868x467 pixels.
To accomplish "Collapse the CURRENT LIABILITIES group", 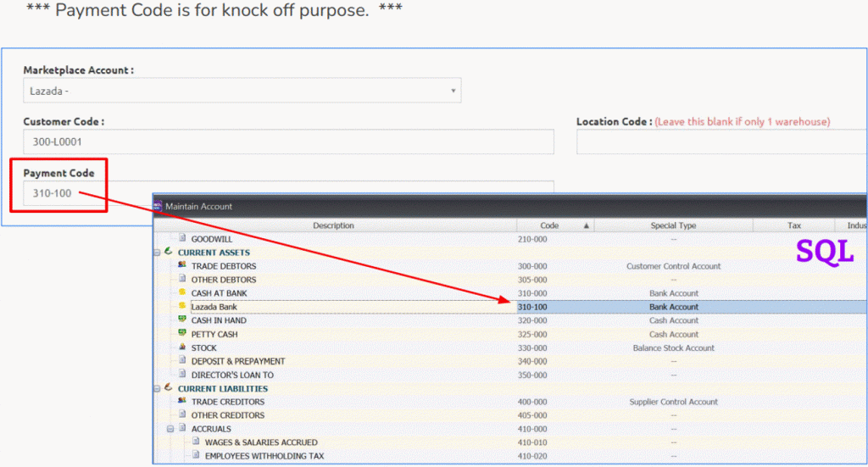I will point(157,388).
